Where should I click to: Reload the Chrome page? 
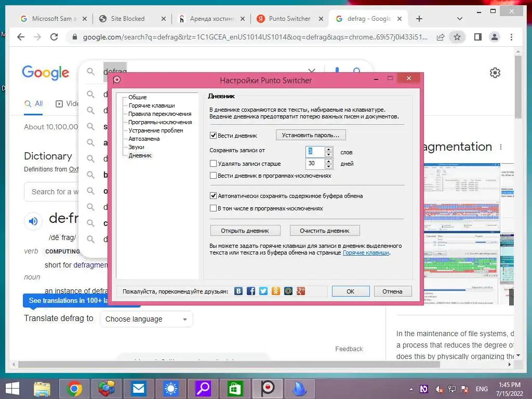pyautogui.click(x=54, y=37)
